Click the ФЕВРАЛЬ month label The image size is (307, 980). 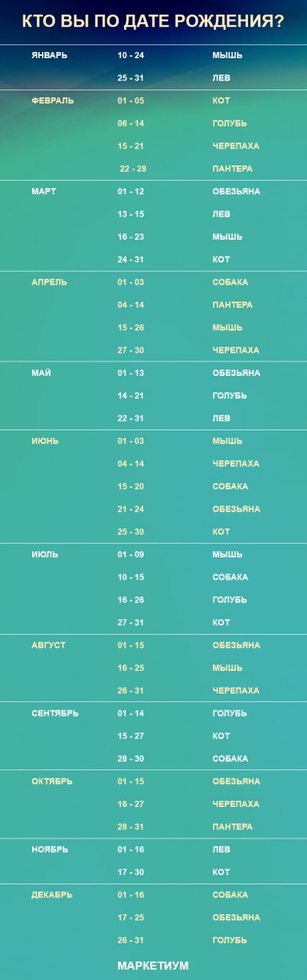click(53, 101)
